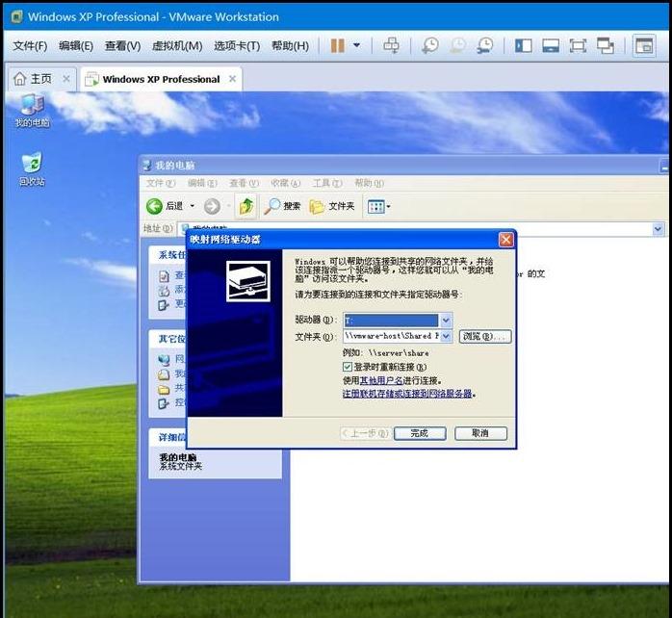Open the power options dropdown arrow beside pause
Viewport: 672px width, 618px height.
point(356,45)
